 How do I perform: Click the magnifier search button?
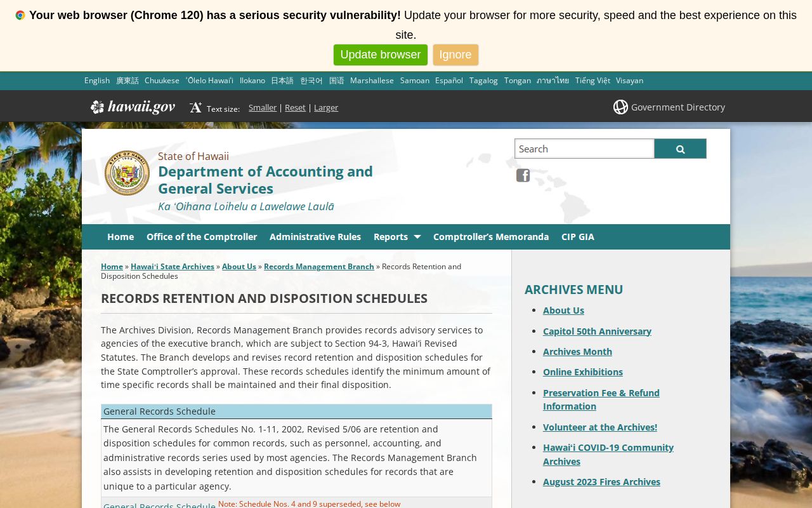tap(680, 149)
